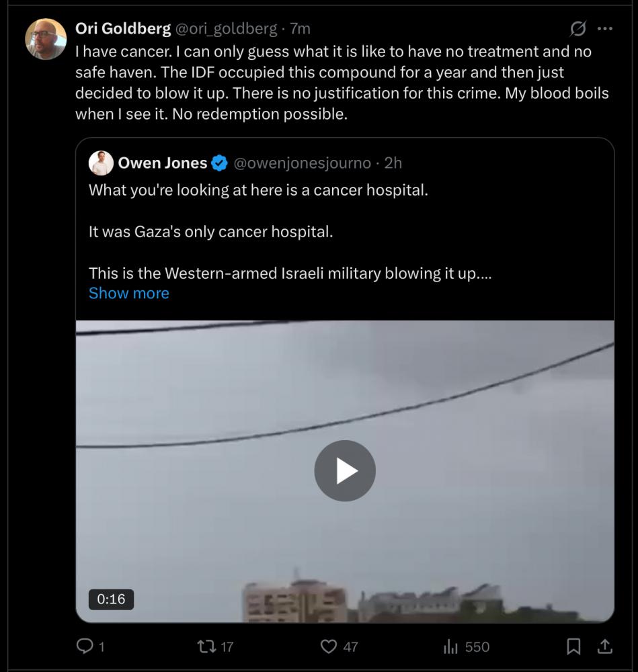Play the embedded video
This screenshot has height=672, width=638.
tap(345, 471)
